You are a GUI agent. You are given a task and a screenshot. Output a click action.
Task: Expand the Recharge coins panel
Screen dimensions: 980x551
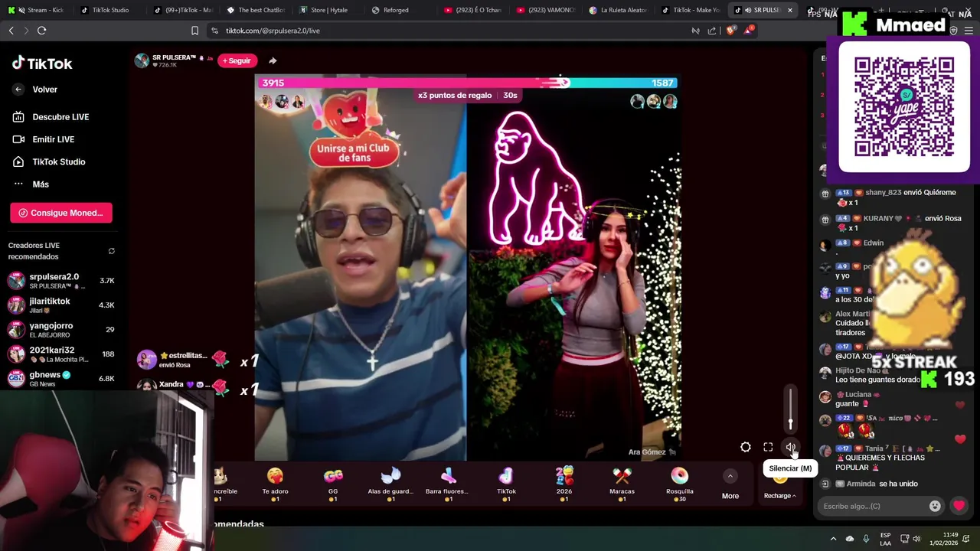click(x=780, y=495)
